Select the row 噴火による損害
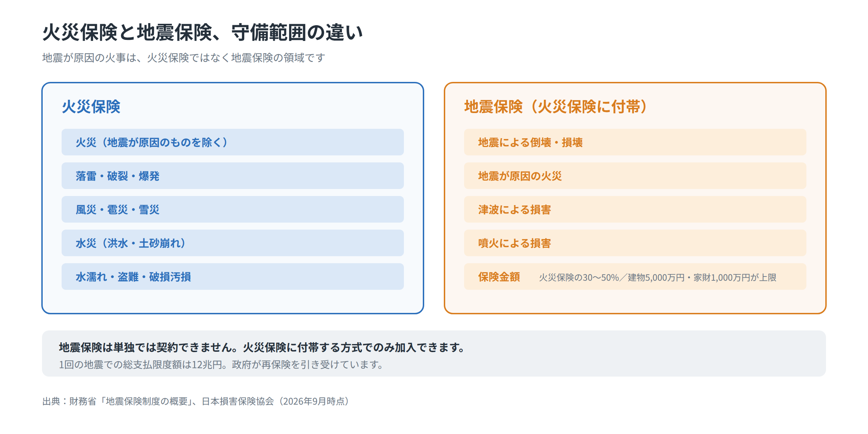This screenshot has height=434, width=868. pos(635,243)
